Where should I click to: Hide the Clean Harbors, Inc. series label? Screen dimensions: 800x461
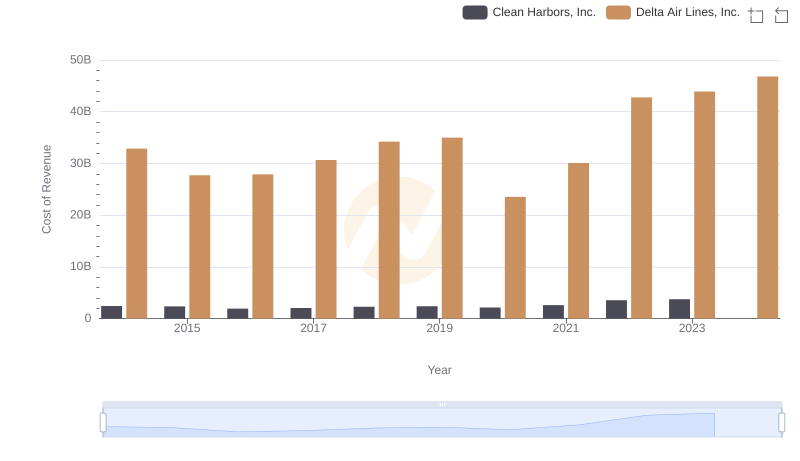click(x=544, y=12)
